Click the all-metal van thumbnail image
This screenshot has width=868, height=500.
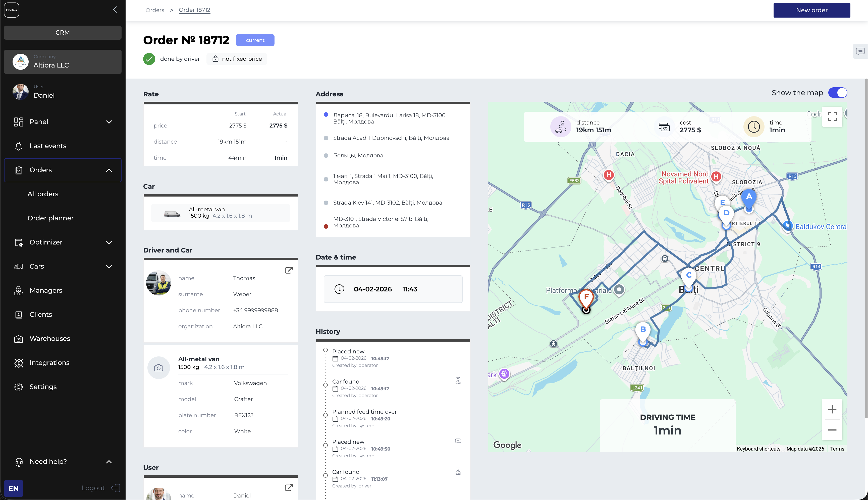(172, 214)
